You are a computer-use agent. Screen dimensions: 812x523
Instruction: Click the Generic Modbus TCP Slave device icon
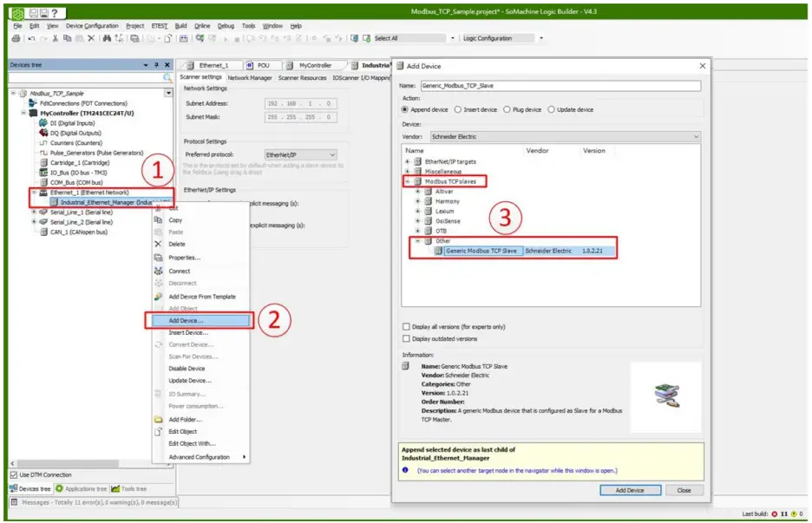438,251
